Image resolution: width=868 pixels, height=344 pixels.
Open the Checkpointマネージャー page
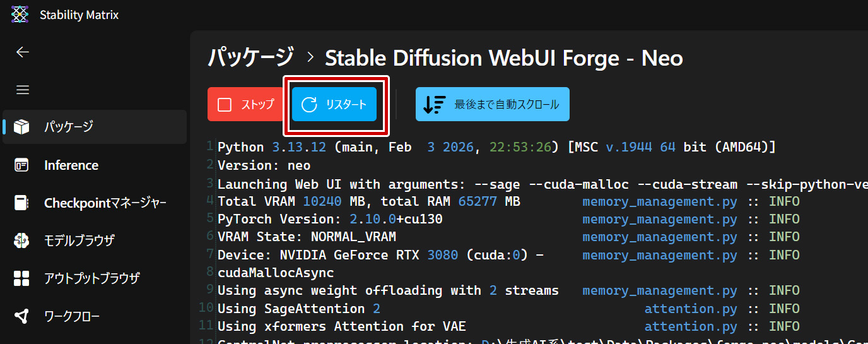(105, 203)
